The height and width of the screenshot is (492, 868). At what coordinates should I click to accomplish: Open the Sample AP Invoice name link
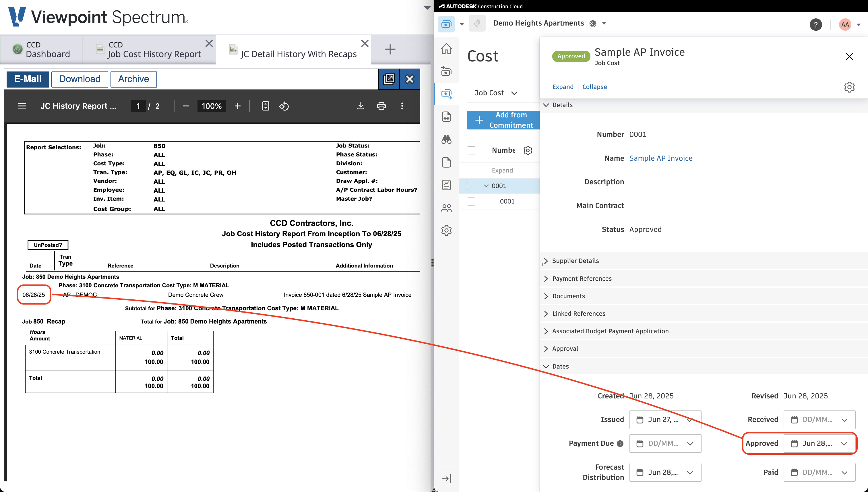click(660, 158)
